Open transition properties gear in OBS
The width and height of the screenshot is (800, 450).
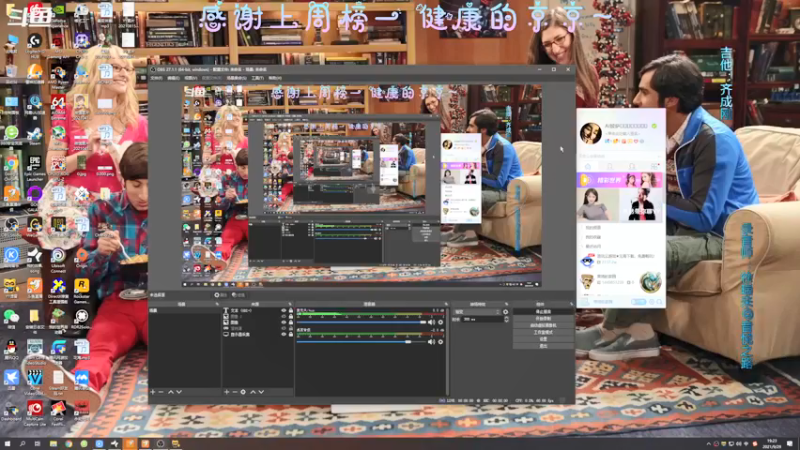505,312
